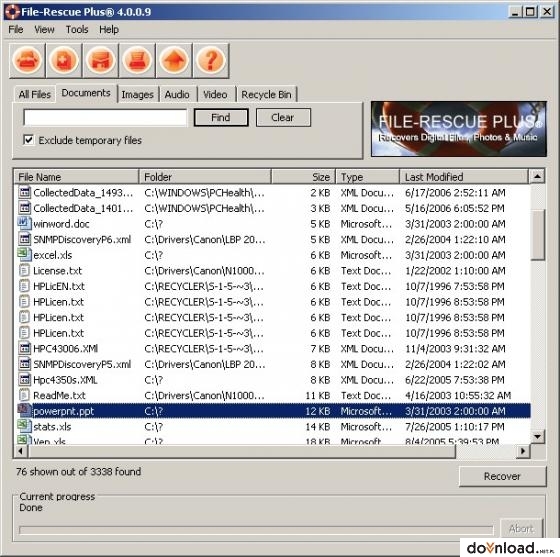This screenshot has width=560, height=557.
Task: Click the orange up arrow toolbar icon
Action: click(174, 60)
